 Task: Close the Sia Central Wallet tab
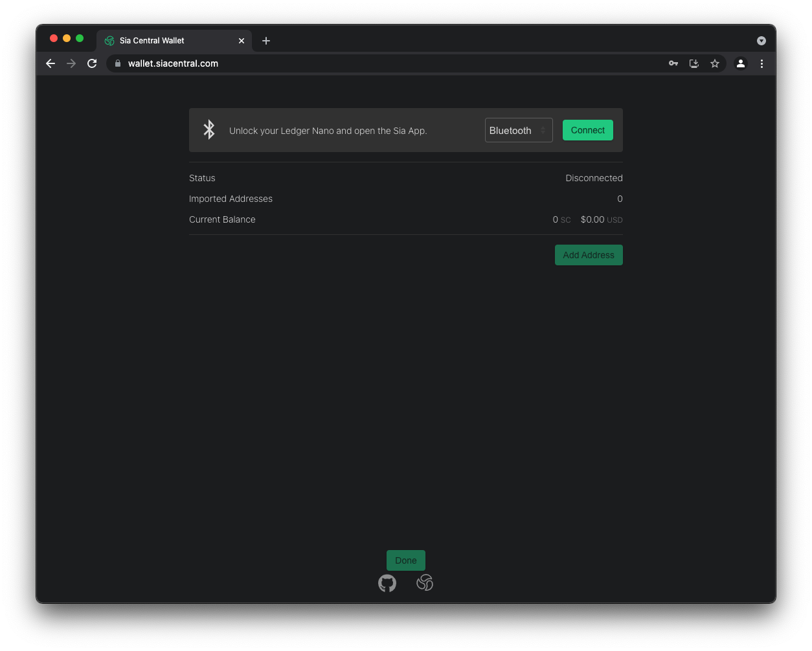(x=242, y=41)
